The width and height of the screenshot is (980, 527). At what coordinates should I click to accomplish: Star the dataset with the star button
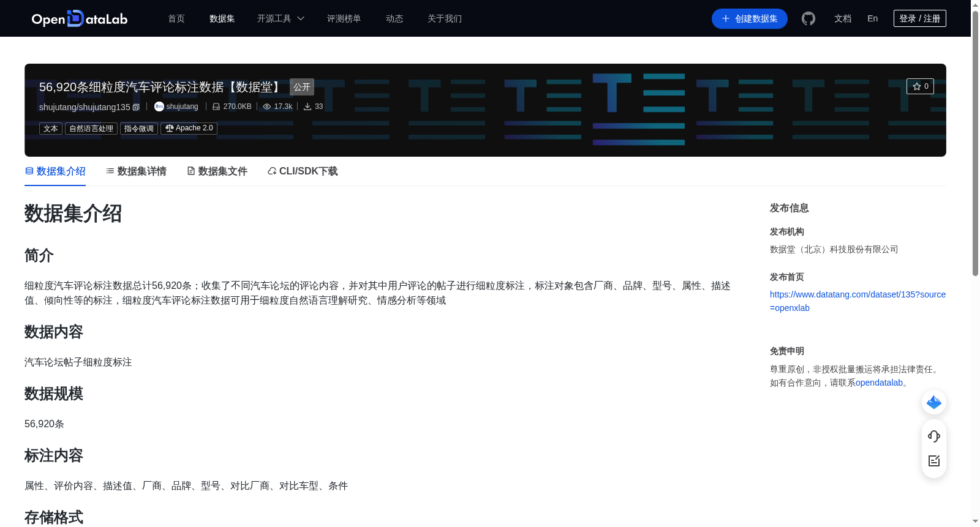920,86
